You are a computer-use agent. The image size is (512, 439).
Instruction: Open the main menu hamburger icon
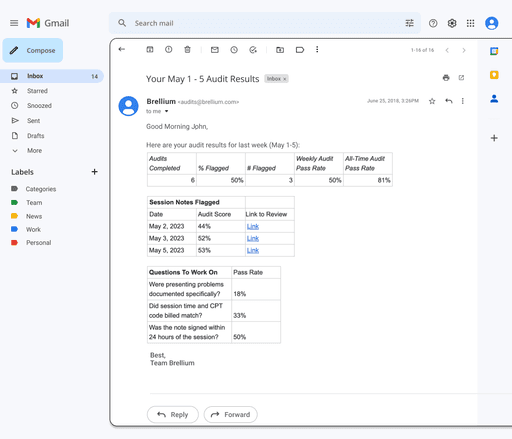coord(14,23)
